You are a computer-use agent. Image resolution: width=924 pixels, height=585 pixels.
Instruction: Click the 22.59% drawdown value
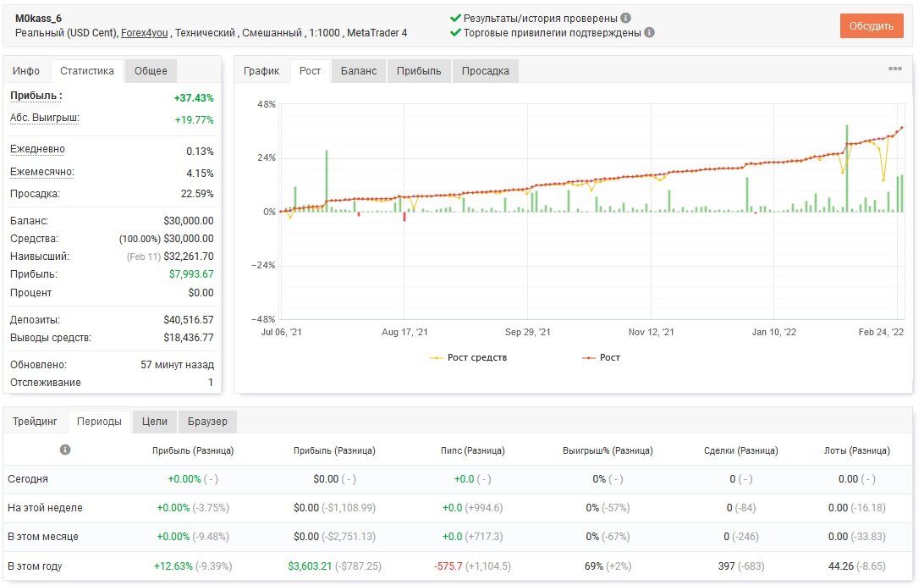pyautogui.click(x=197, y=193)
